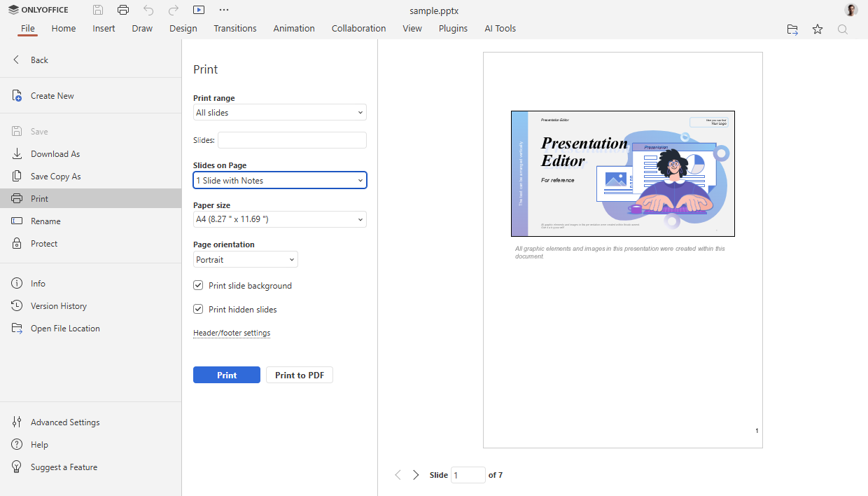868x496 pixels.
Task: Switch to the Insert tab
Action: [104, 29]
